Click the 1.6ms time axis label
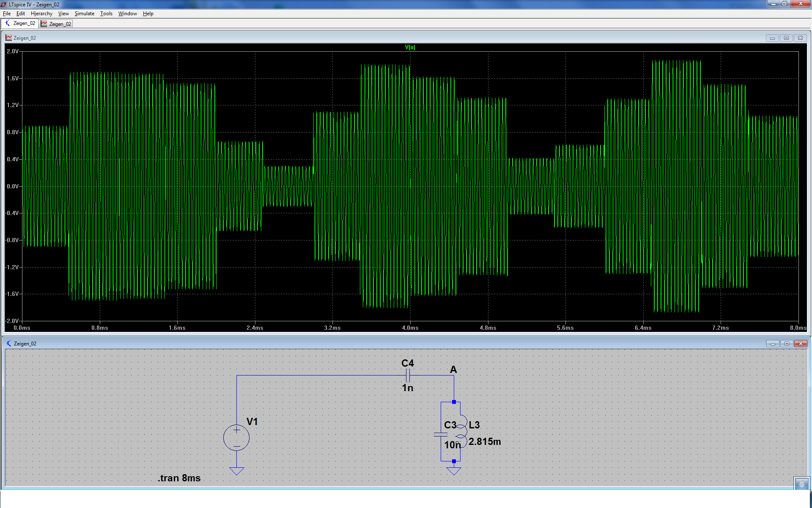Image resolution: width=812 pixels, height=508 pixels. [177, 328]
